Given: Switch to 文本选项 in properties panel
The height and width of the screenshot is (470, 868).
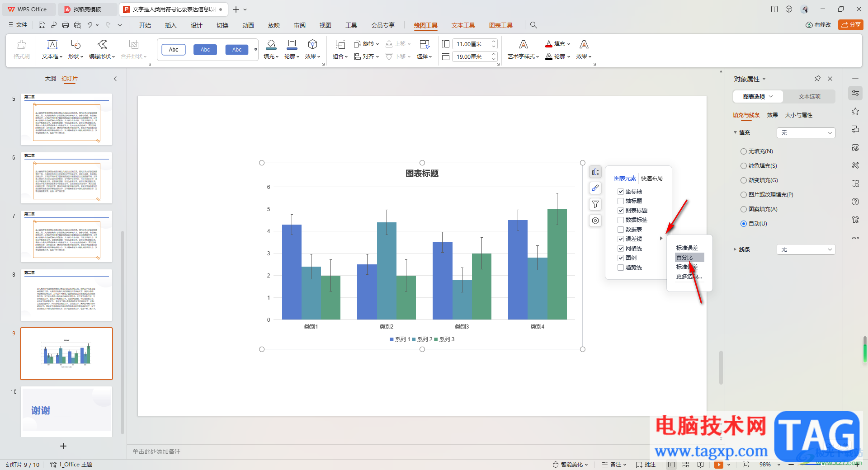Looking at the screenshot, I should click(809, 97).
